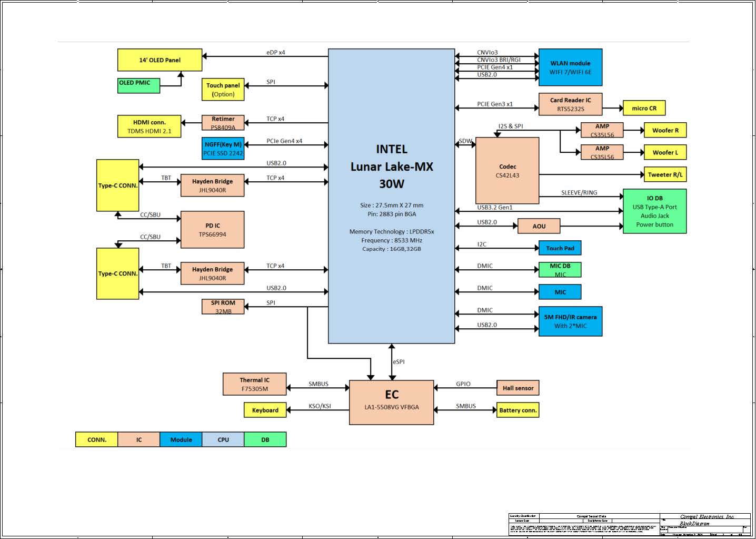This screenshot has height=539, width=756.
Task: Select the NGFF(Key M) PCIE SSD block
Action: coord(223,149)
